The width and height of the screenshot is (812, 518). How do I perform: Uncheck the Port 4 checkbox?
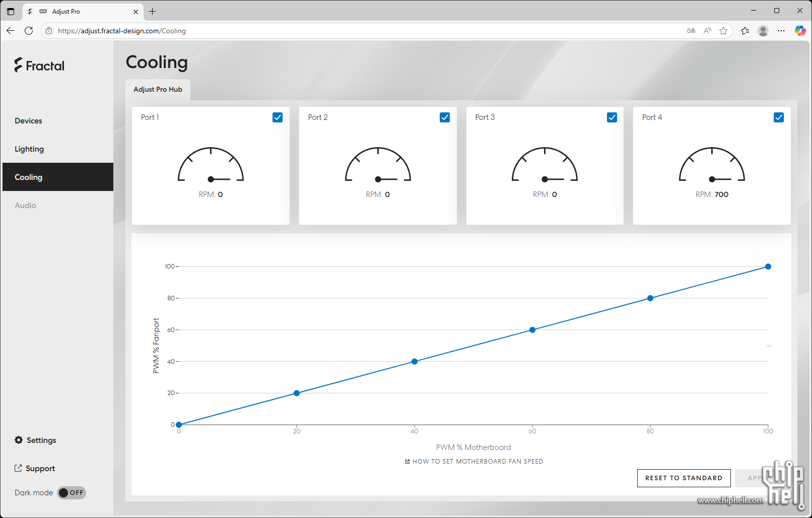click(779, 117)
